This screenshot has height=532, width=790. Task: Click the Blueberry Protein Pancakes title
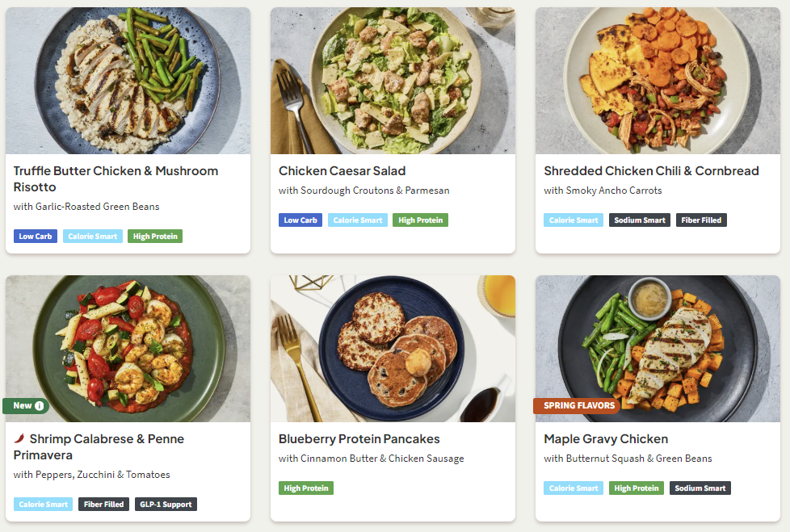pos(359,439)
